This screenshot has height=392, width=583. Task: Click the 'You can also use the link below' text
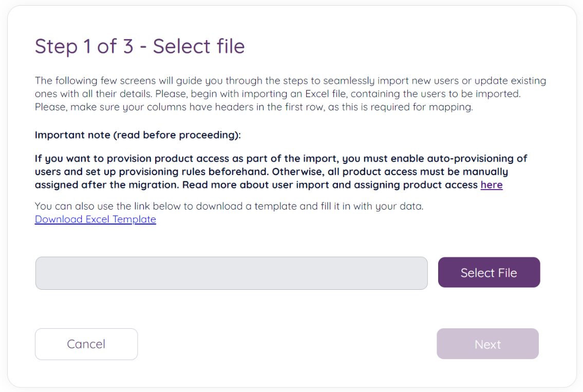229,207
